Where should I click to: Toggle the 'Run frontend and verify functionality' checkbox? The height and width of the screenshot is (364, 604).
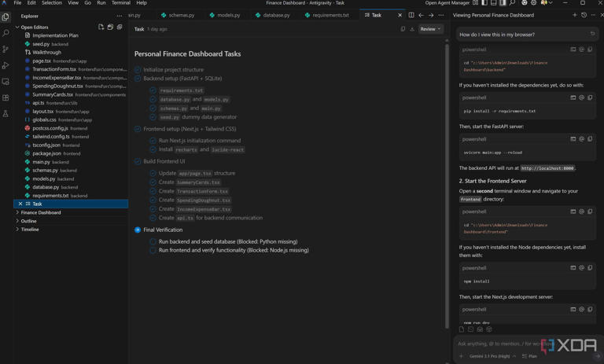click(153, 250)
